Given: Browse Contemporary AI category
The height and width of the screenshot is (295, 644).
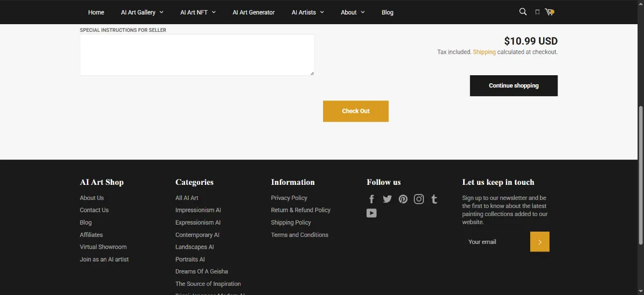Looking at the screenshot, I should pyautogui.click(x=197, y=235).
